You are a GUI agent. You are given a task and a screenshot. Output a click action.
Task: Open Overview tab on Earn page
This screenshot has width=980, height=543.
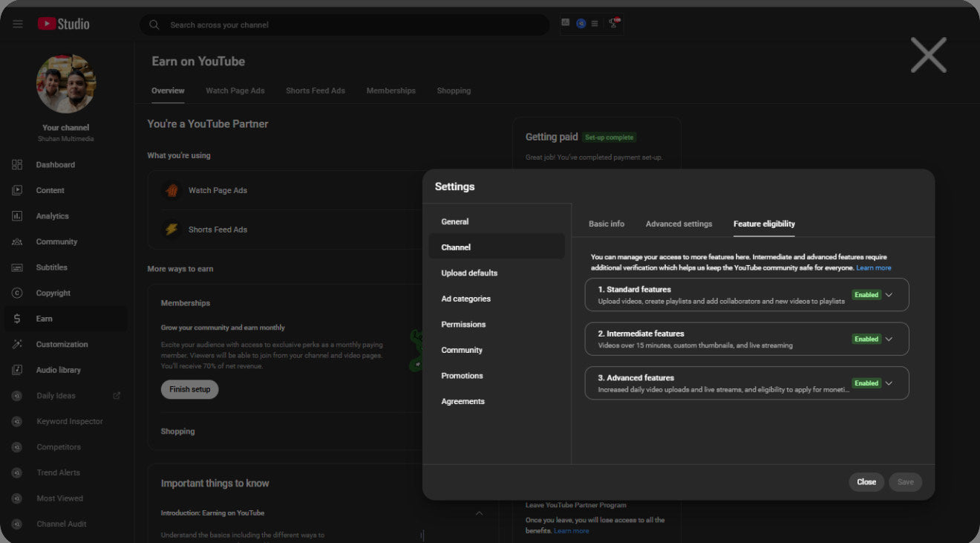coord(168,91)
